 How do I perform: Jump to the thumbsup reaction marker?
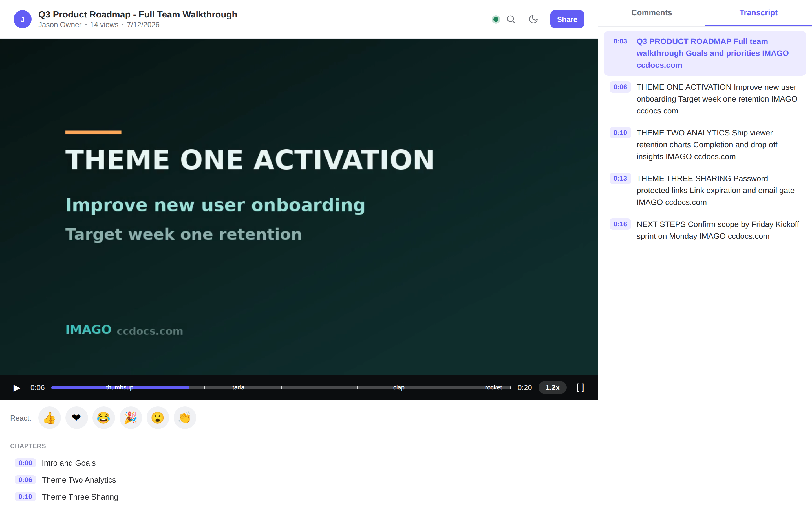click(120, 387)
